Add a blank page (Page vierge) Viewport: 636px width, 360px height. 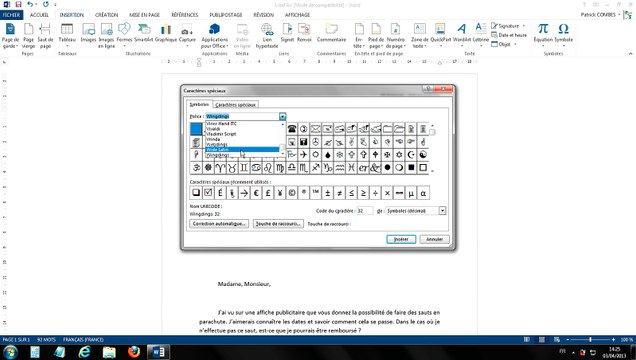[28, 35]
